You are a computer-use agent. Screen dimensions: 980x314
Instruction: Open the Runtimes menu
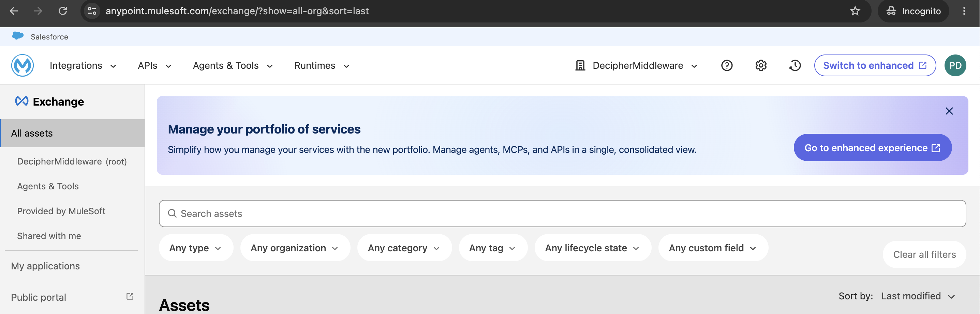(x=322, y=66)
